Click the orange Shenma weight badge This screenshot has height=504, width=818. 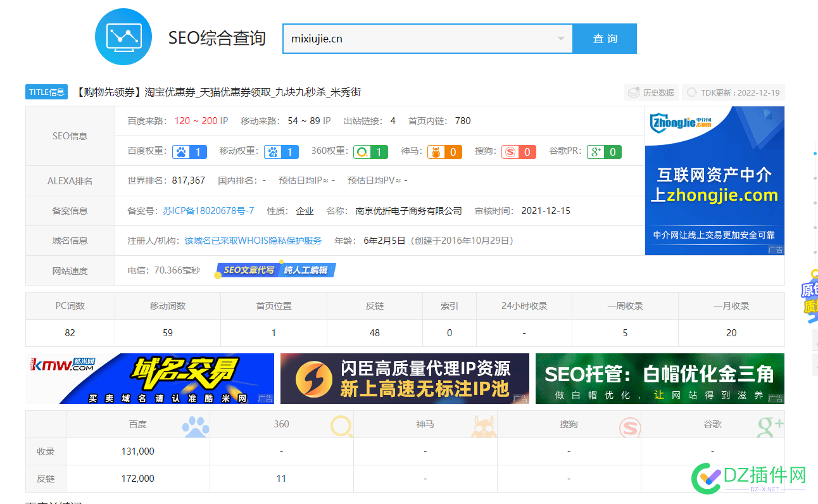444,152
